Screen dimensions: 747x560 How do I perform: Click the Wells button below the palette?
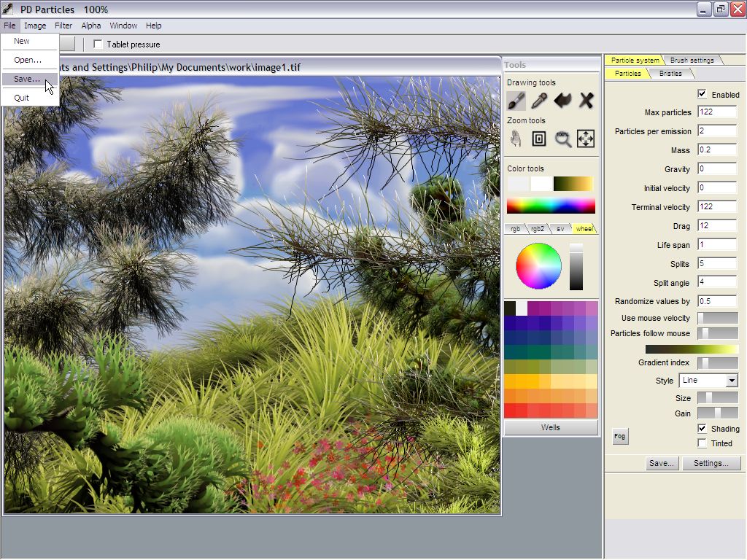551,427
